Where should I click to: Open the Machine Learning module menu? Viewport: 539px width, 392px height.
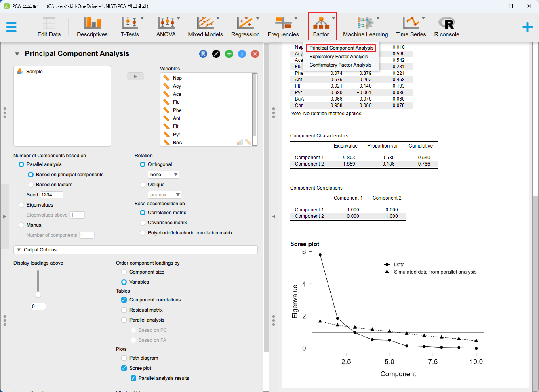coord(365,27)
